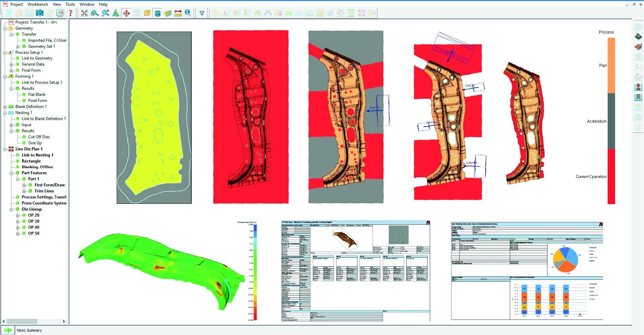Click the gray Addendum legend color bar
The width and height of the screenshot is (644, 335).
point(611,121)
